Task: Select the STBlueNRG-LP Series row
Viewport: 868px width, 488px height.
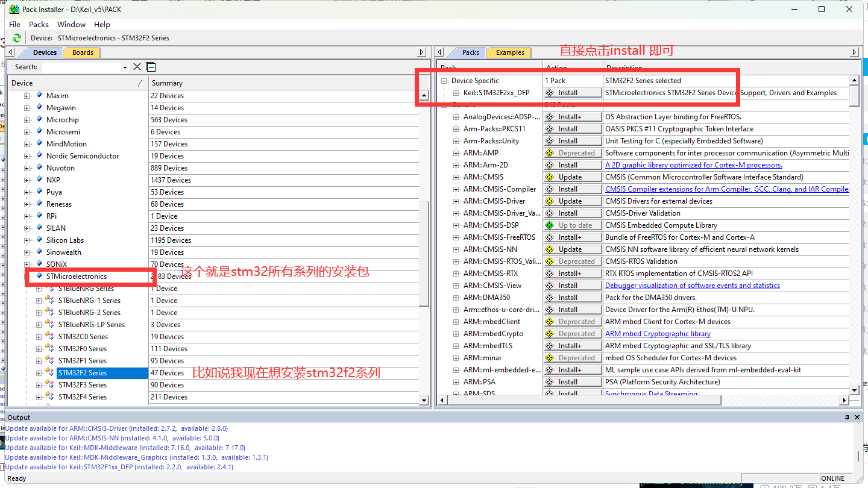Action: click(x=91, y=324)
